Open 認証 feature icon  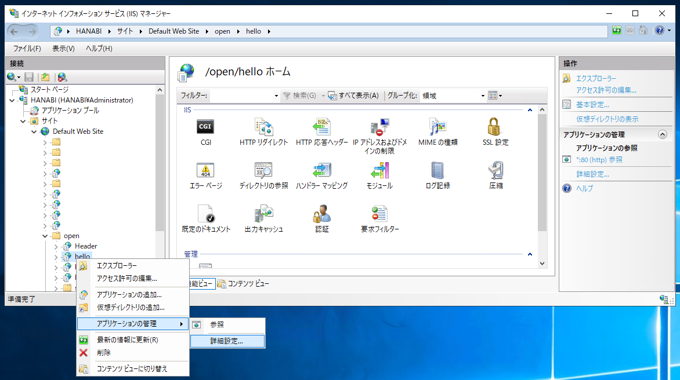322,219
